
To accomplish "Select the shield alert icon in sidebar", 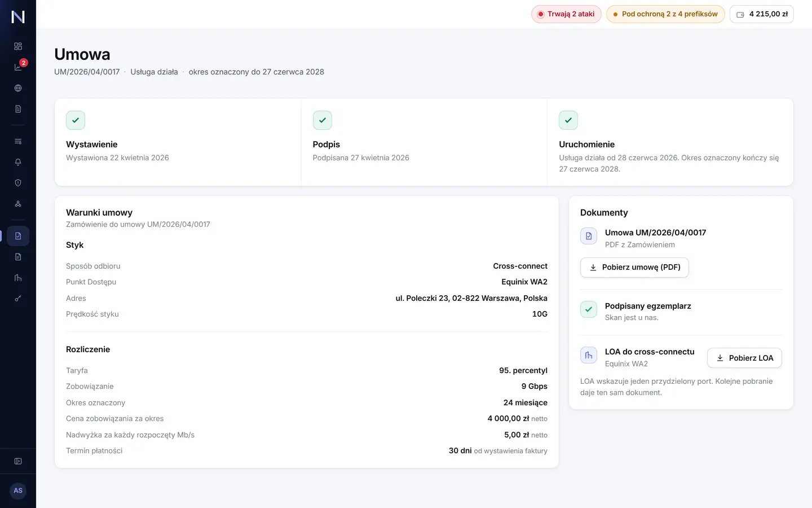I will coord(18,183).
